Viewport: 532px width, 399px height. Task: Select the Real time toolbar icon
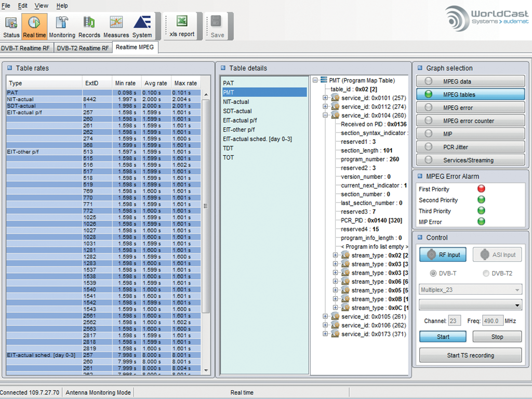pos(34,26)
